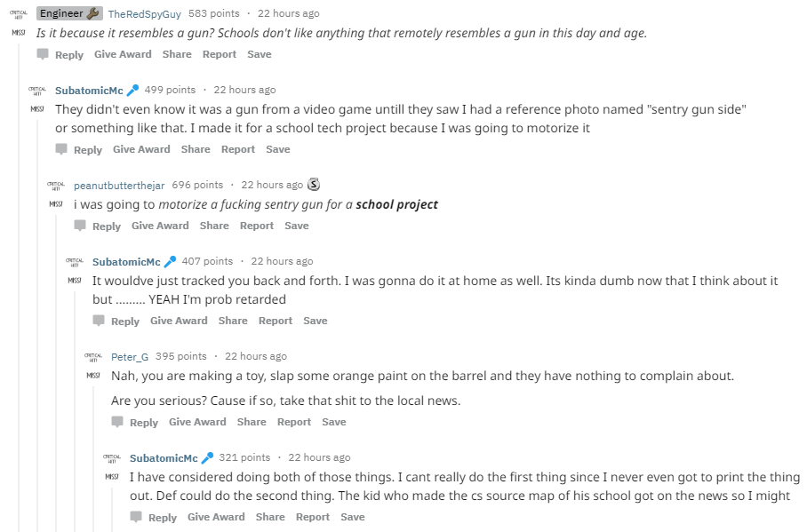Click Critical Hit upvote on peanutbutterthejar's comment
Viewport: 807px width, 532px height.
click(56, 185)
